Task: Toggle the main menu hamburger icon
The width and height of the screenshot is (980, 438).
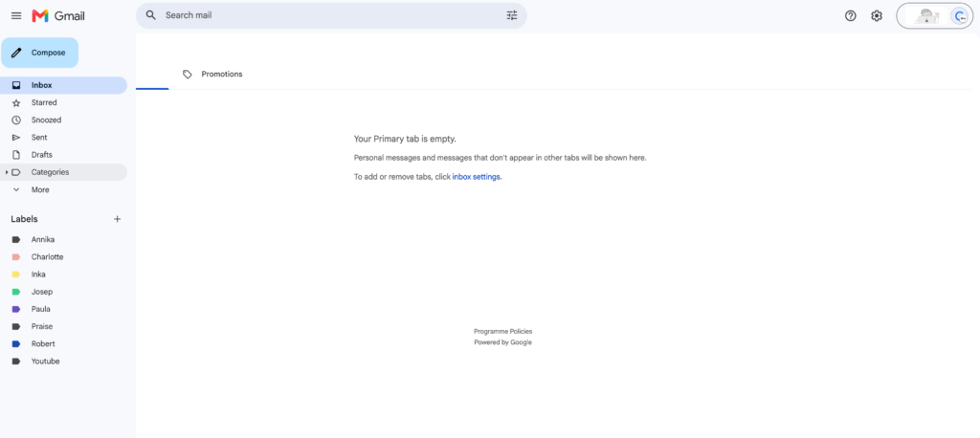Action: pos(16,15)
